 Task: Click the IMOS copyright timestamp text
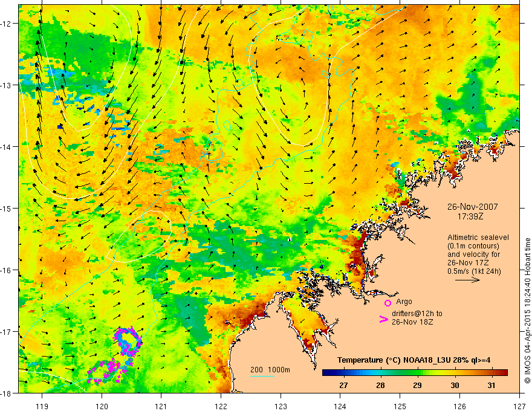(x=527, y=311)
